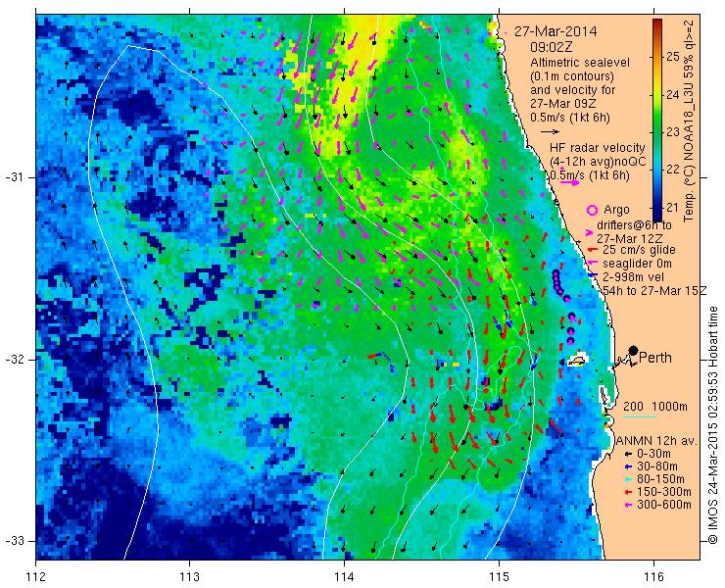Image resolution: width=725 pixels, height=588 pixels.
Task: Click the 116 longitude axis label
Action: [653, 577]
